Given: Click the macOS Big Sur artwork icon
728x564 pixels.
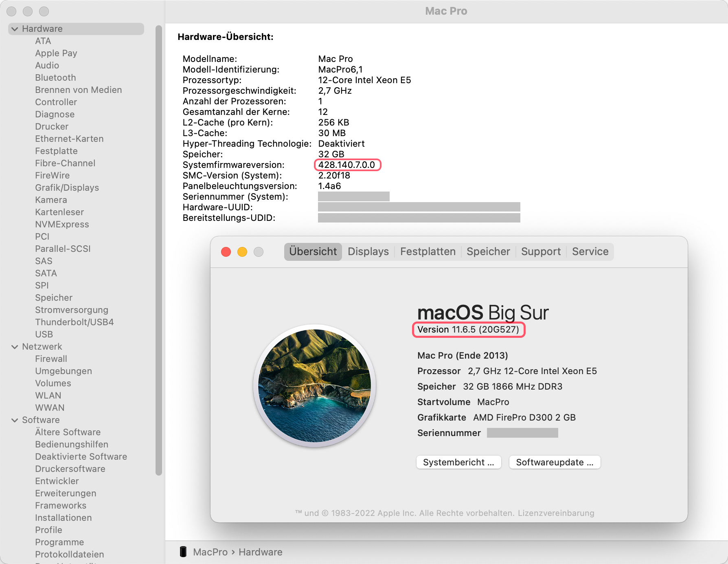Looking at the screenshot, I should (314, 386).
